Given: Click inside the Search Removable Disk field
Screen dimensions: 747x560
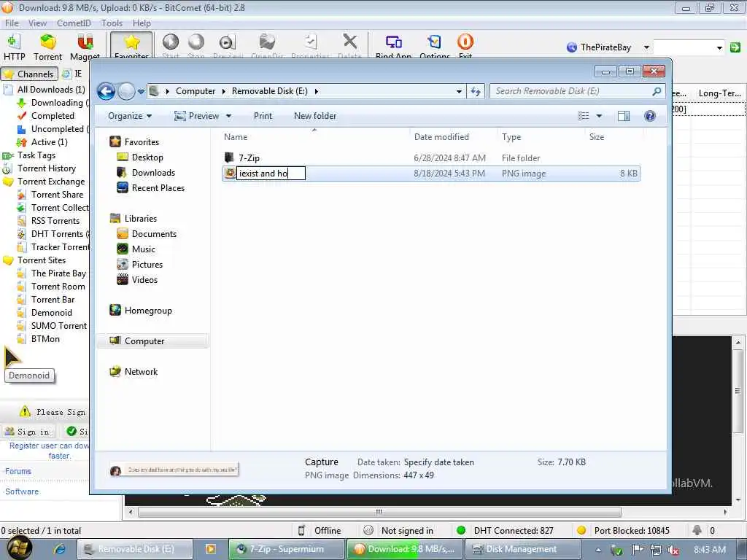Looking at the screenshot, I should [572, 91].
